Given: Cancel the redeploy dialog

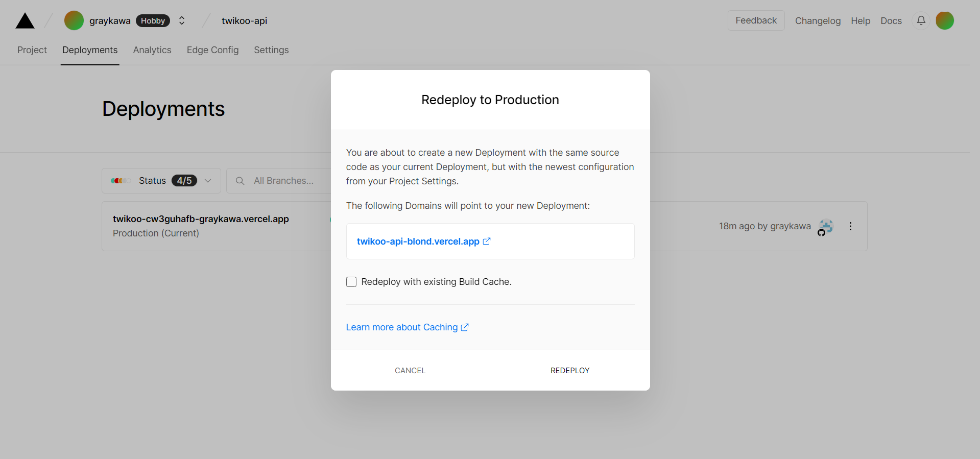Looking at the screenshot, I should 410,370.
